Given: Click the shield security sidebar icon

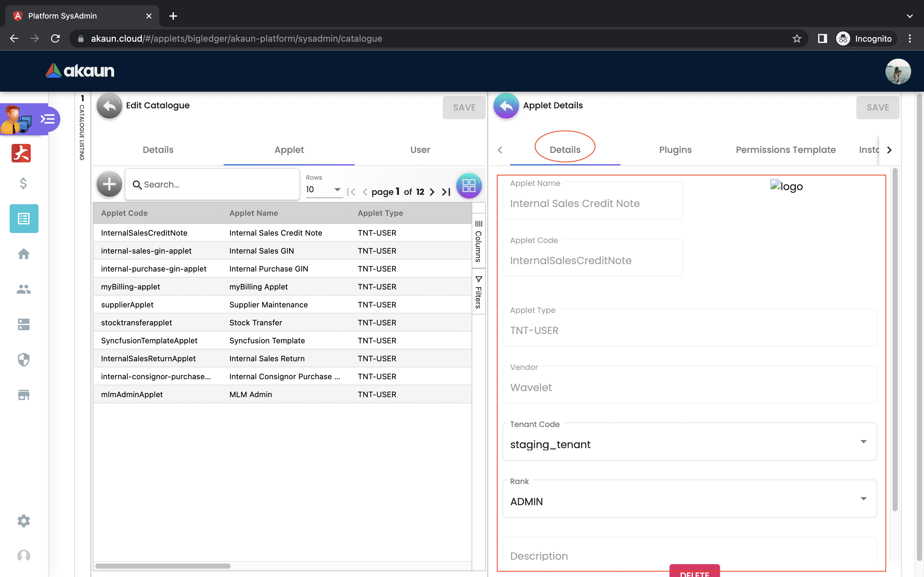Looking at the screenshot, I should pyautogui.click(x=24, y=359).
